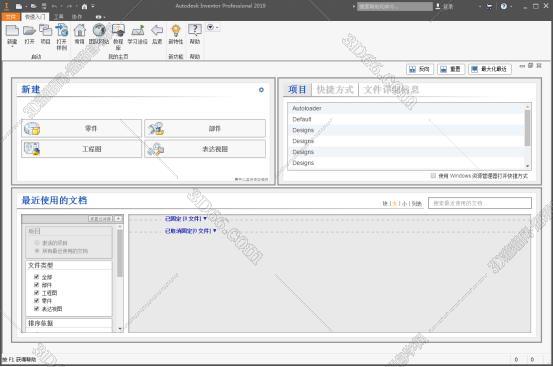This screenshot has width=553, height=367.
Task: Expand the unpinned files (已取消固定) dropdown arrow
Action: tap(215, 231)
